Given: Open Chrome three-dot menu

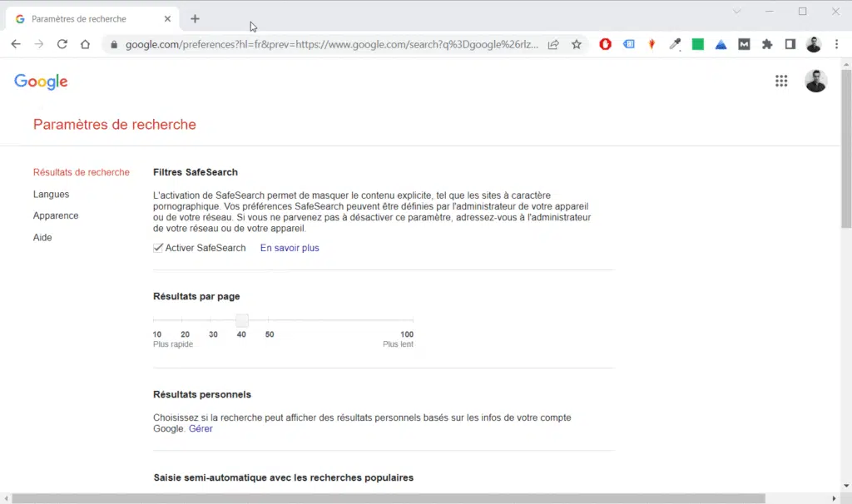Looking at the screenshot, I should (x=837, y=45).
